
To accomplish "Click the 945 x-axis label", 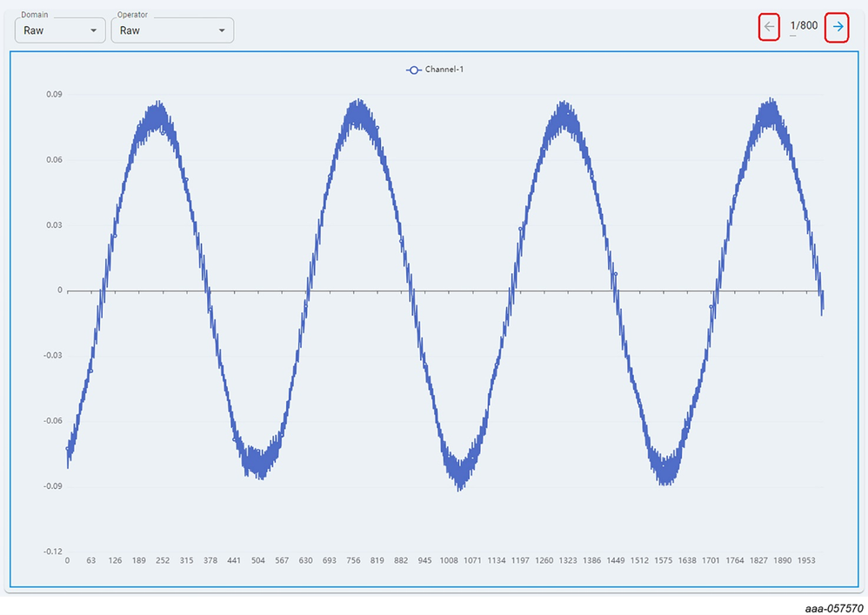I will (424, 560).
